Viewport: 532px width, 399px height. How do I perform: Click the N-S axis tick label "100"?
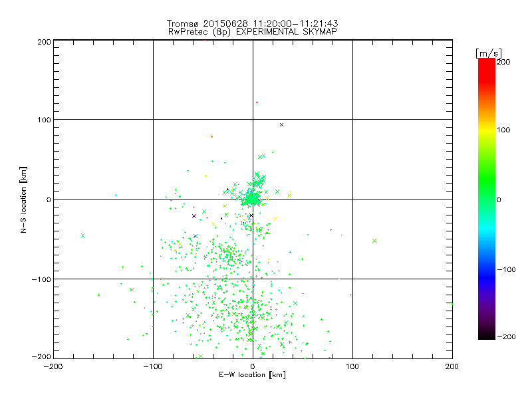point(44,120)
